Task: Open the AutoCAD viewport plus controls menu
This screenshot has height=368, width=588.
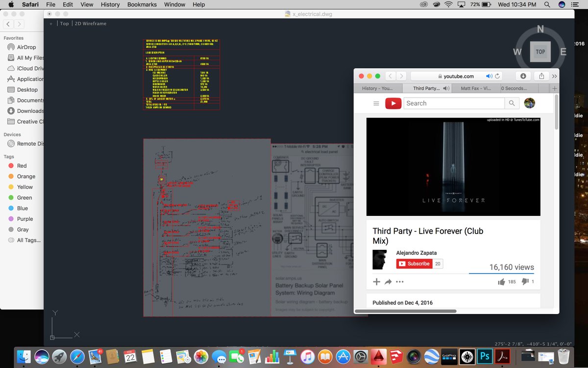Action: (x=51, y=24)
